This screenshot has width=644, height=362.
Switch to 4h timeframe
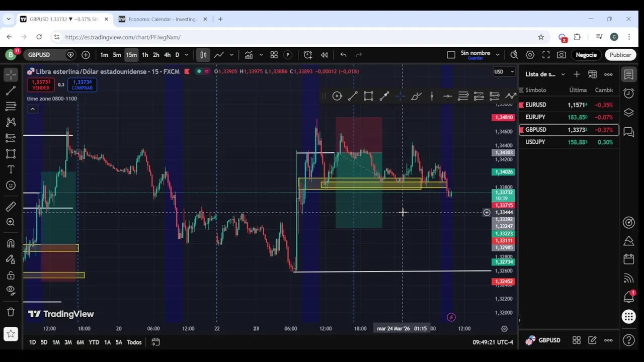coord(168,55)
